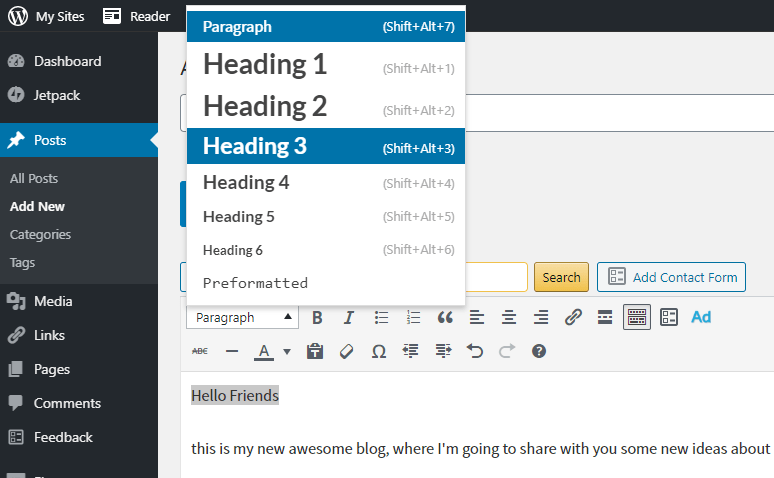Toggle bulleted list formatting
Viewport: 774px width, 478px height.
pos(381,318)
